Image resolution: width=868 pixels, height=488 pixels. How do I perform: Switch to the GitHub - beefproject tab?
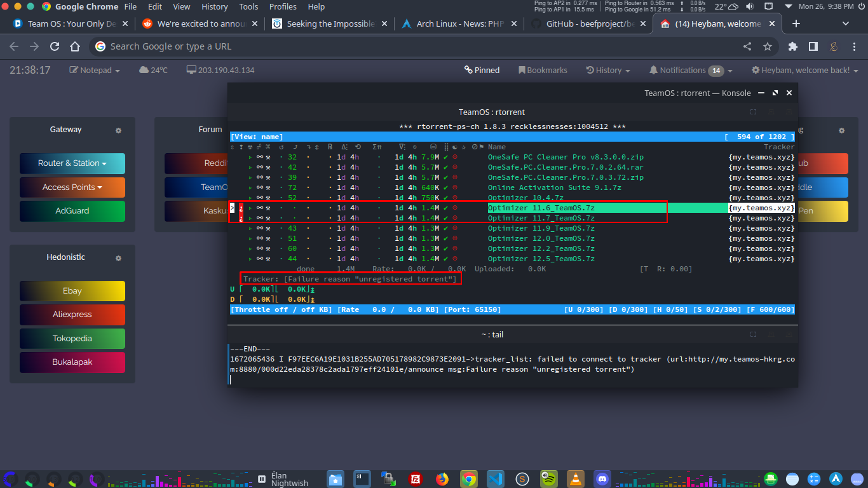588,24
